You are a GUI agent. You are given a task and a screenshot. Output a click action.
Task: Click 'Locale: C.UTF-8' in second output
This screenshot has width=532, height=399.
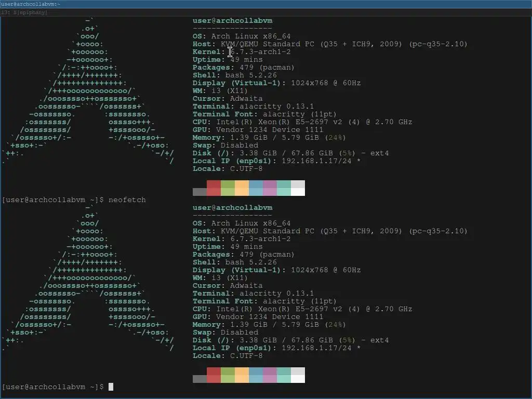pyautogui.click(x=228, y=356)
